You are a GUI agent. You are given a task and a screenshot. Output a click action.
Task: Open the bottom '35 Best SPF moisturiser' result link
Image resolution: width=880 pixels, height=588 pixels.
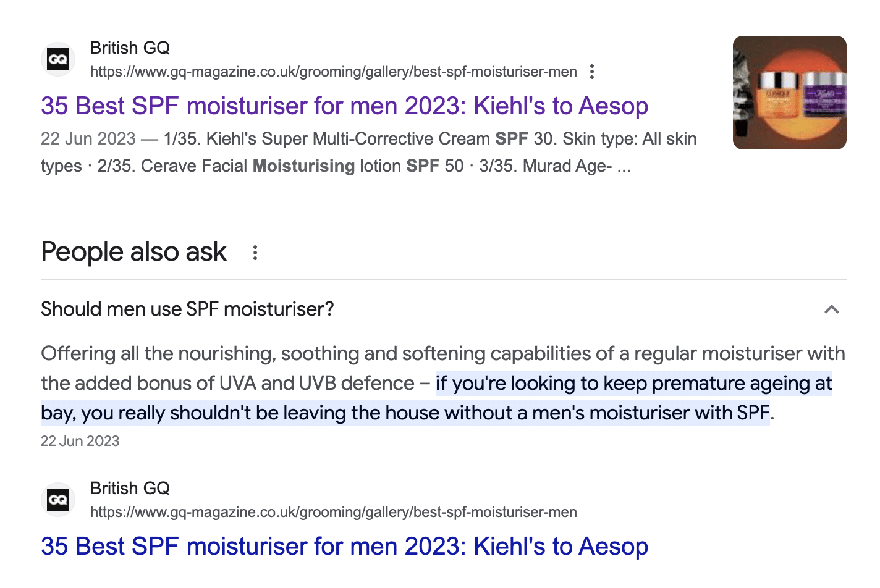click(x=344, y=546)
